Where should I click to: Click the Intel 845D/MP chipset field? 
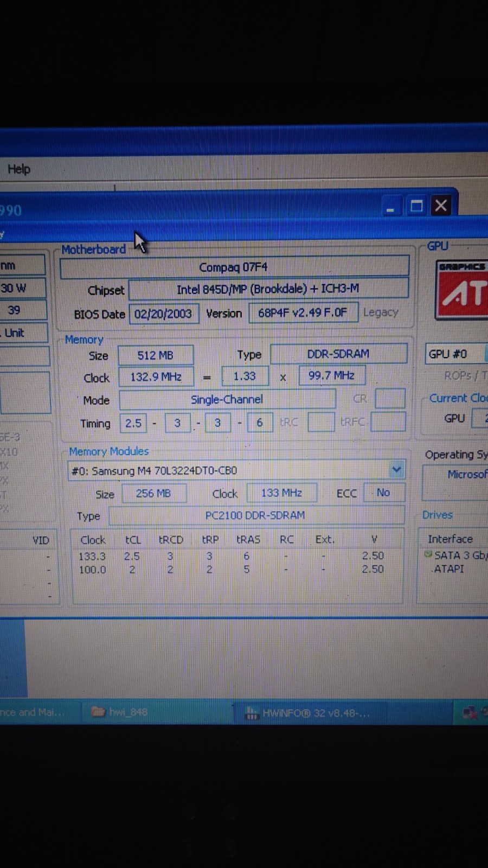click(268, 289)
